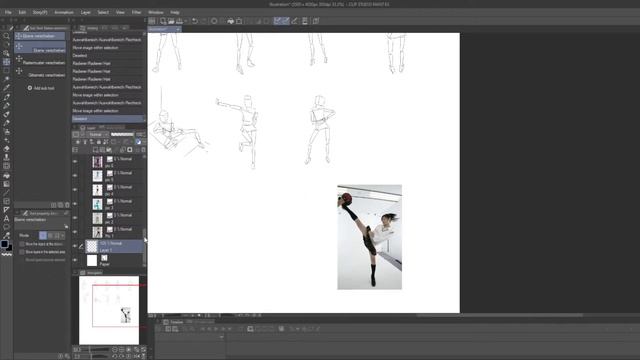Select Gitternetz verschieben sub tool

point(40,73)
